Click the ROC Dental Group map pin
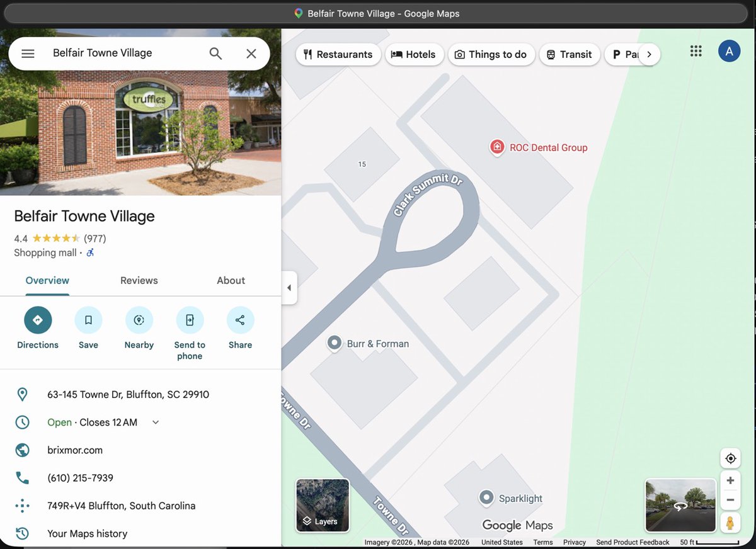 (x=497, y=147)
